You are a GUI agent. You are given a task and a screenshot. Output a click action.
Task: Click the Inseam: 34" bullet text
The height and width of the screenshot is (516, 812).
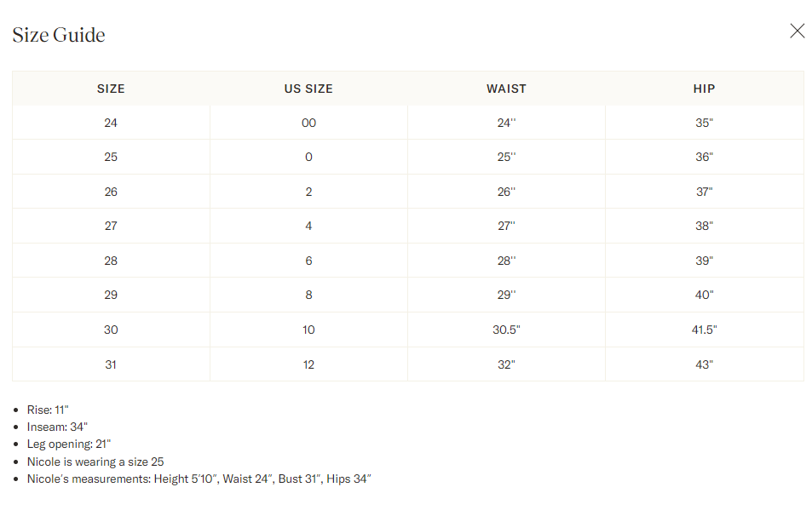pyautogui.click(x=57, y=427)
